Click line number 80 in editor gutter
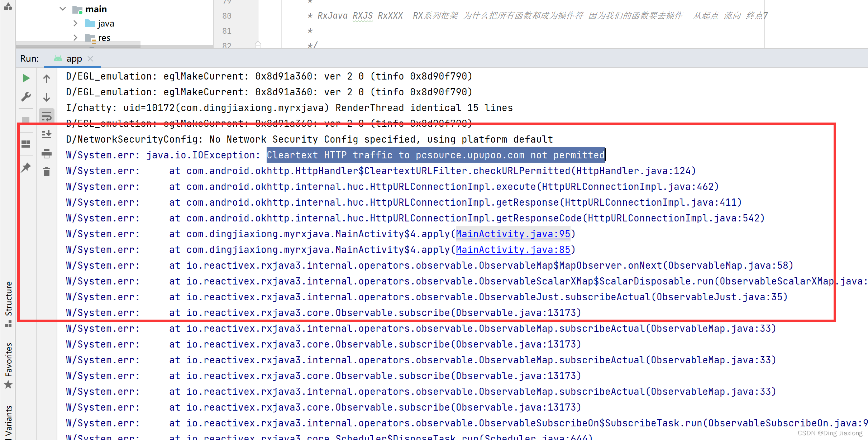This screenshot has height=440, width=868. click(x=227, y=16)
